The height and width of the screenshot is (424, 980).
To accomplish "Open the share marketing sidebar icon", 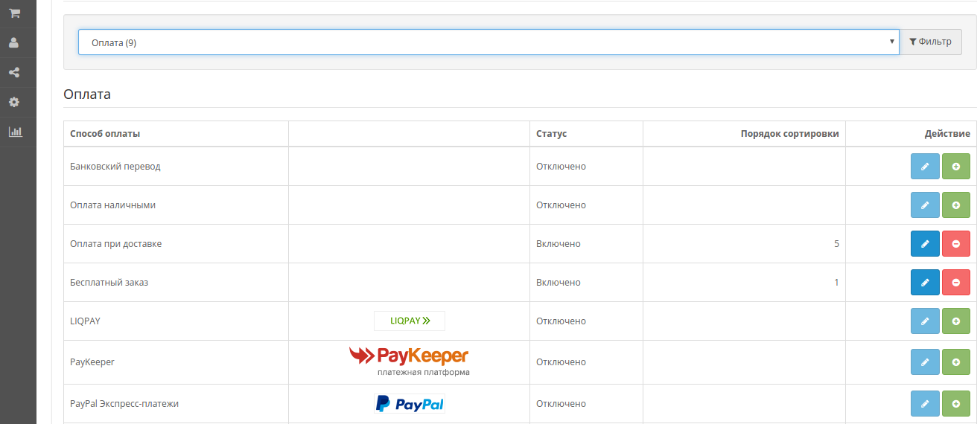I will coord(13,73).
